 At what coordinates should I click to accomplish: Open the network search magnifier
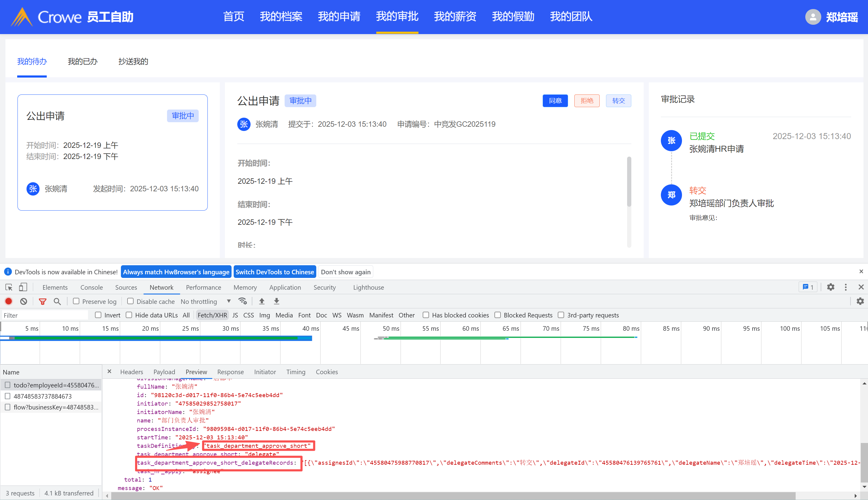coord(57,301)
